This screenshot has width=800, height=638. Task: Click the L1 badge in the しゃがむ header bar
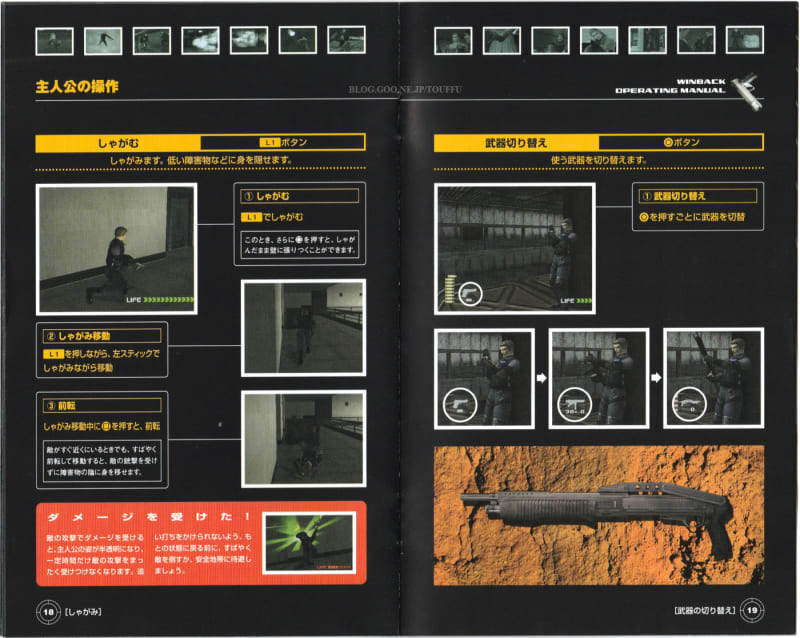click(270, 142)
